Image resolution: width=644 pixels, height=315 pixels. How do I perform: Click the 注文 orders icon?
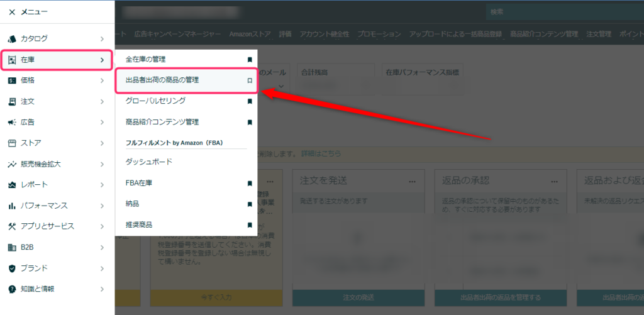pos(12,101)
